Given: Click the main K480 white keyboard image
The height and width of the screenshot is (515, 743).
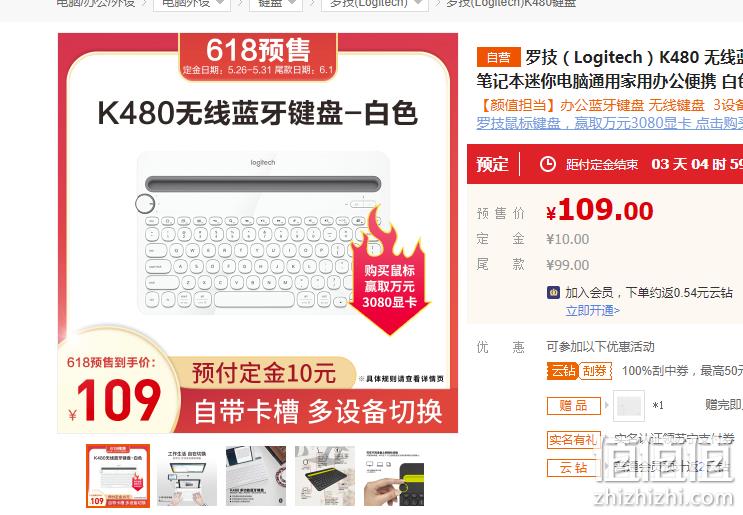Looking at the screenshot, I should coord(258,233).
